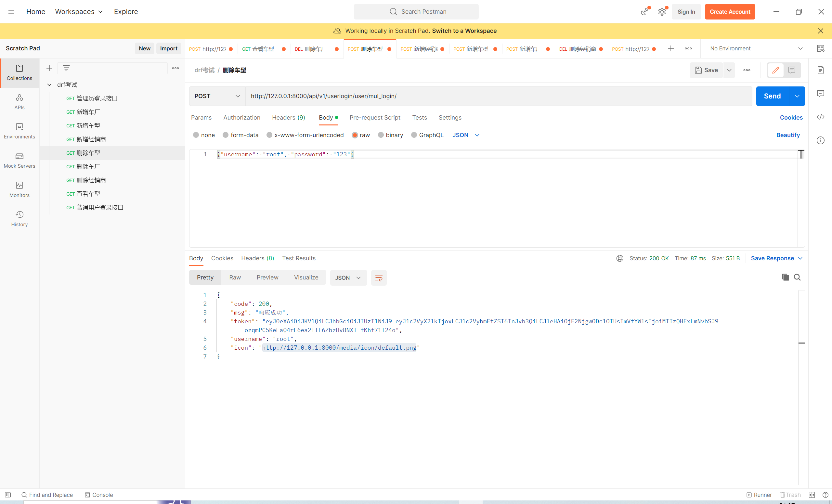Expand the No Environment selector
The image size is (832, 504).
(x=756, y=49)
